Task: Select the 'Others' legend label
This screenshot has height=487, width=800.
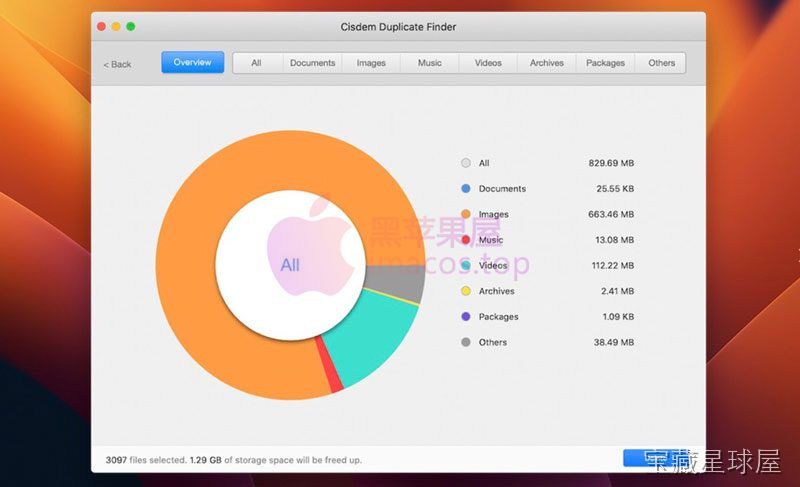Action: 493,342
